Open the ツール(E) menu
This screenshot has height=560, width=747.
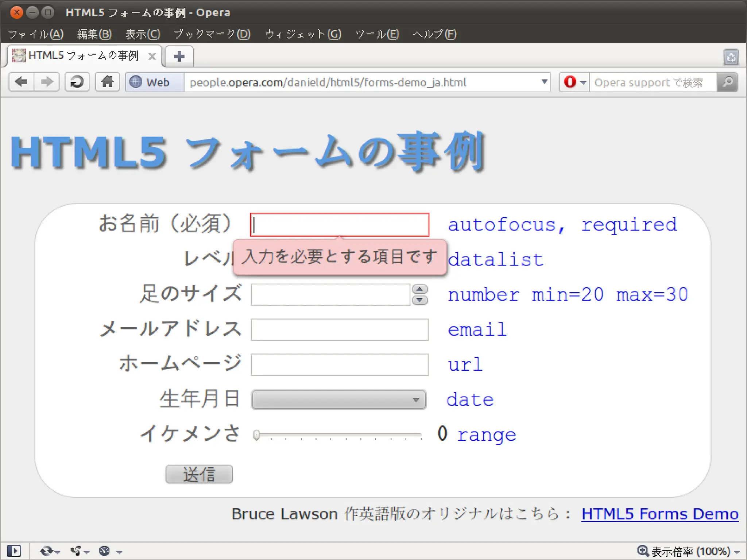tap(377, 34)
